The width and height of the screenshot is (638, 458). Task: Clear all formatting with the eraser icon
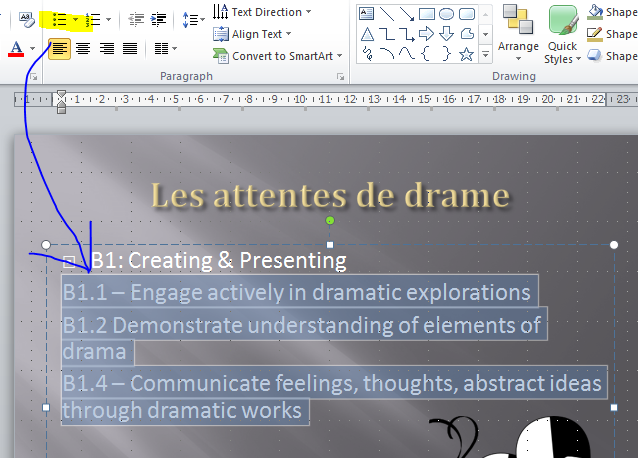26,19
